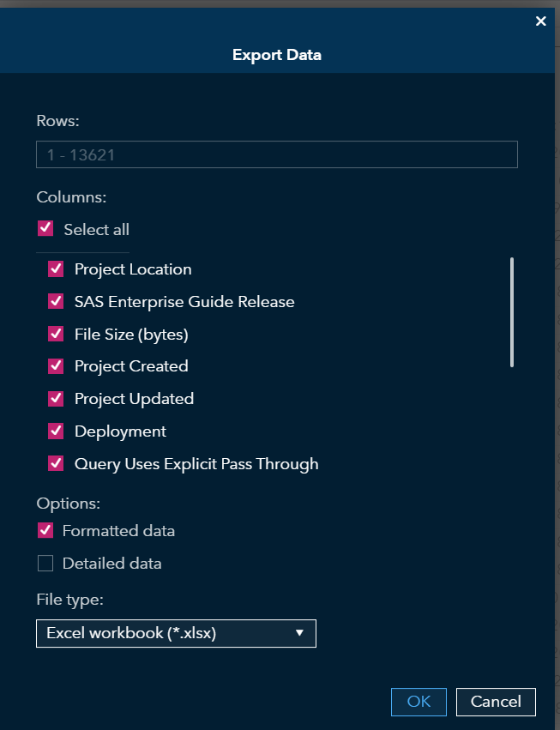This screenshot has width=560, height=730.
Task: Expand the Excel workbook format selector arrow
Action: point(299,633)
